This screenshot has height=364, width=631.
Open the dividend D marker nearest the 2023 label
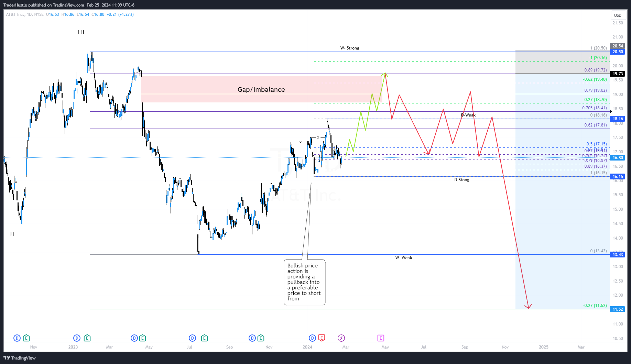click(x=77, y=338)
